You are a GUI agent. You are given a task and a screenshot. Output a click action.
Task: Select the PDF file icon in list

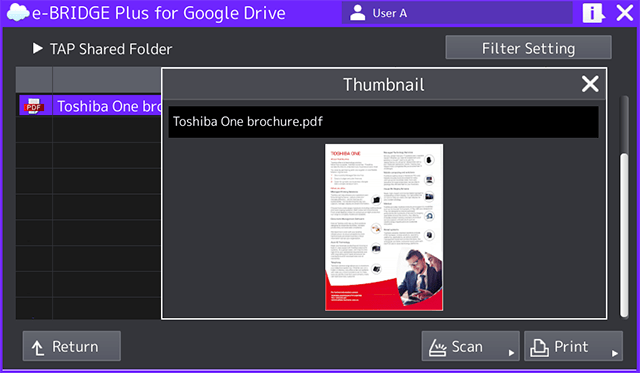click(34, 106)
